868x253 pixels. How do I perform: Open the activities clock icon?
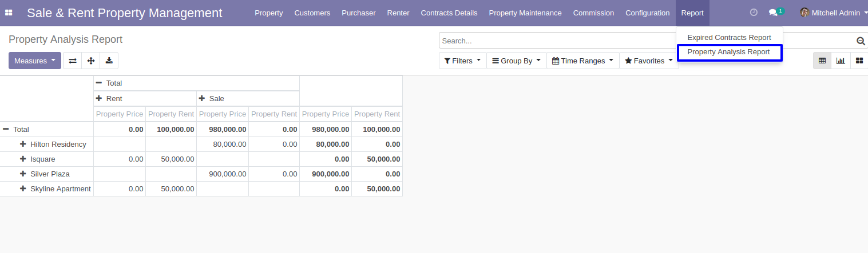tap(754, 13)
